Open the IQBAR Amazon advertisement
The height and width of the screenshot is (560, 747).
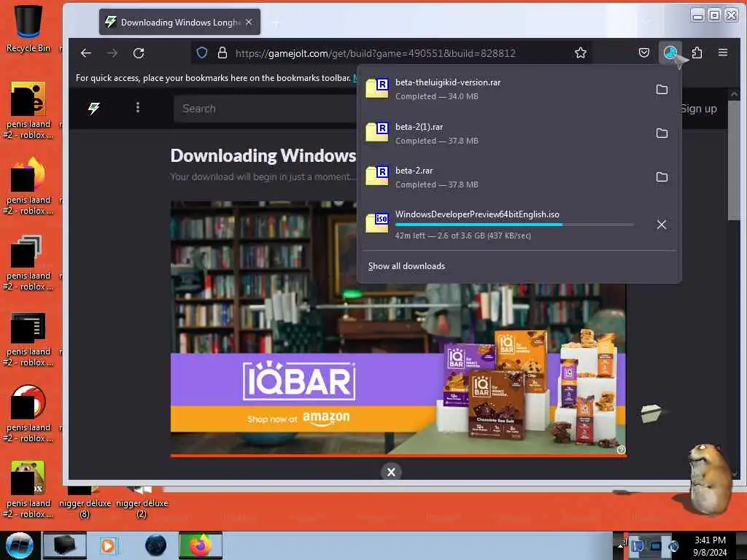pyautogui.click(x=398, y=329)
